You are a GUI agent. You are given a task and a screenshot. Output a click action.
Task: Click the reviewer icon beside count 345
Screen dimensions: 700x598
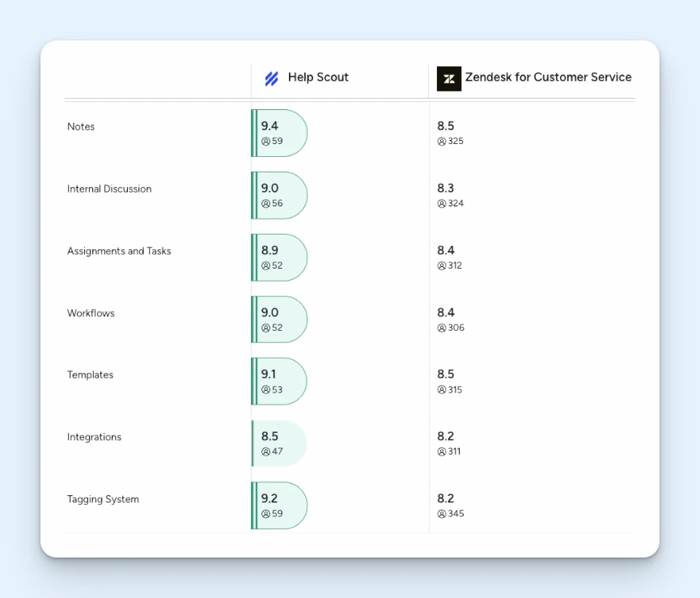point(442,514)
